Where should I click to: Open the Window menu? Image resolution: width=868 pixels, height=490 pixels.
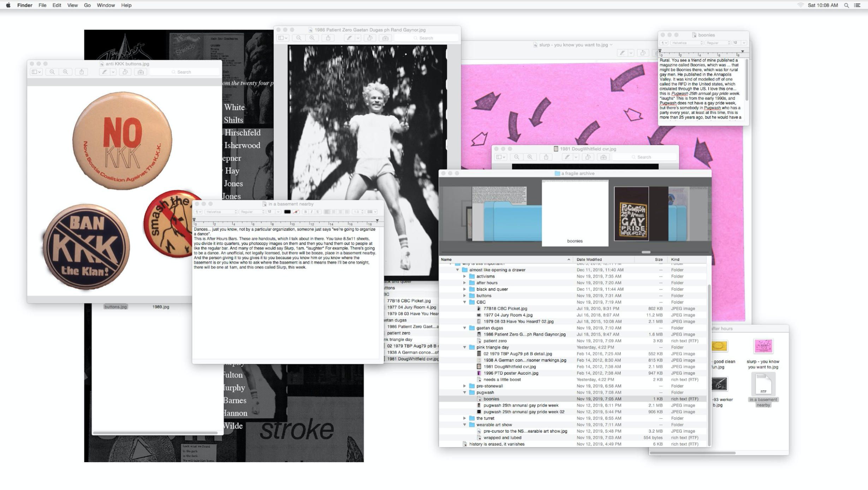[106, 5]
